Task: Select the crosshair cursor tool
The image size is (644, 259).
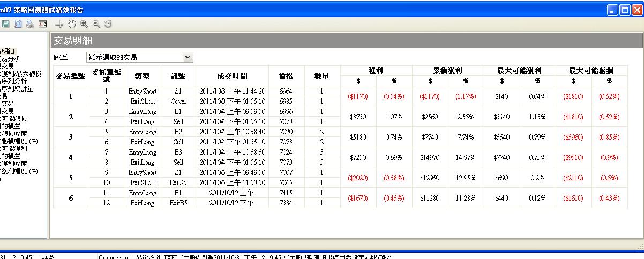Action: click(59, 24)
